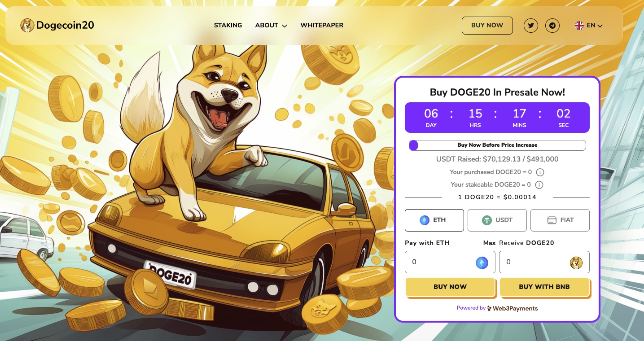This screenshot has width=644, height=341.
Task: Click the Max amount link
Action: (489, 243)
